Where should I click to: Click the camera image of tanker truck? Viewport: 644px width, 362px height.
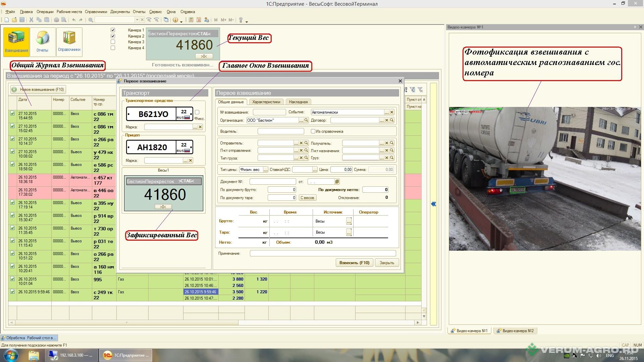(545, 179)
